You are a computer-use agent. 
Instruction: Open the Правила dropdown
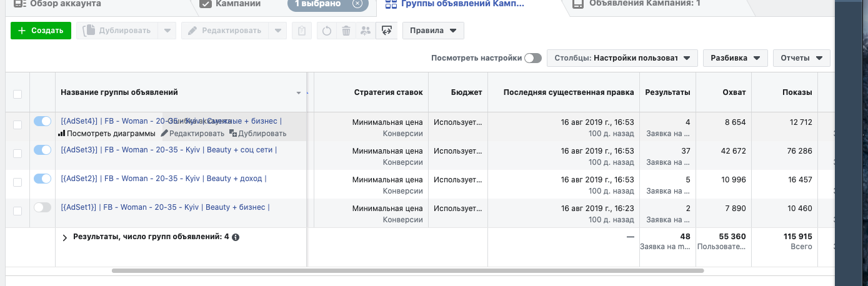[433, 31]
